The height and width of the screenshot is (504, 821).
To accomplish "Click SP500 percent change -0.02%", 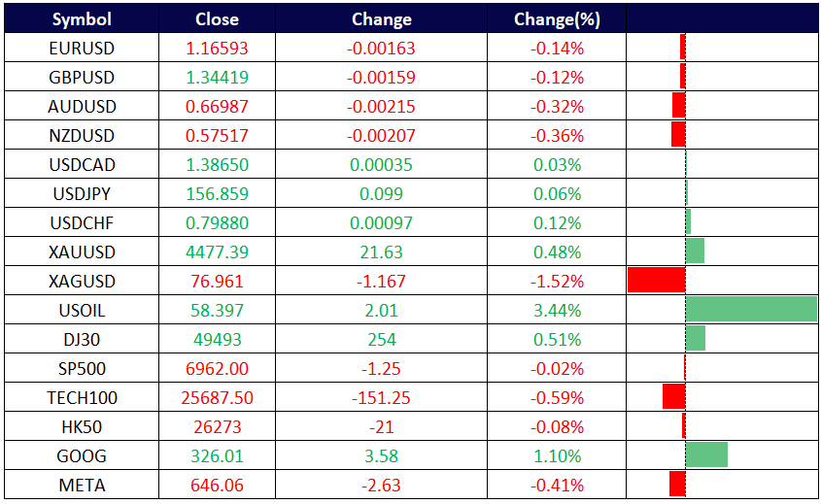I will 558,369.
